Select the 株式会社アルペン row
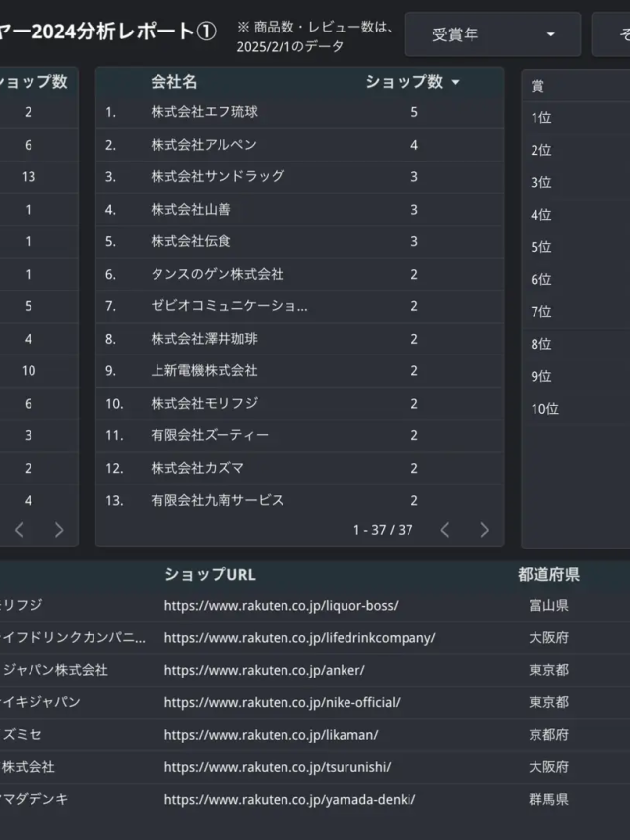630x840 pixels. (204, 145)
